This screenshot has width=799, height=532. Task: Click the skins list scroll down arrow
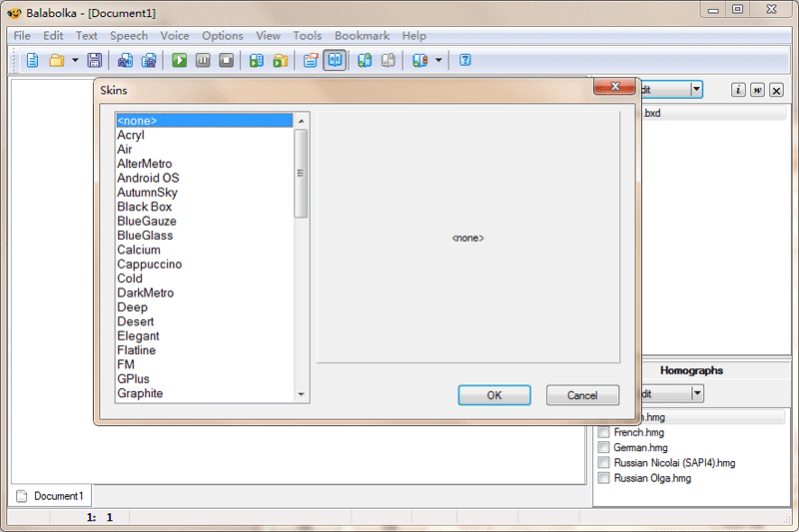(302, 394)
